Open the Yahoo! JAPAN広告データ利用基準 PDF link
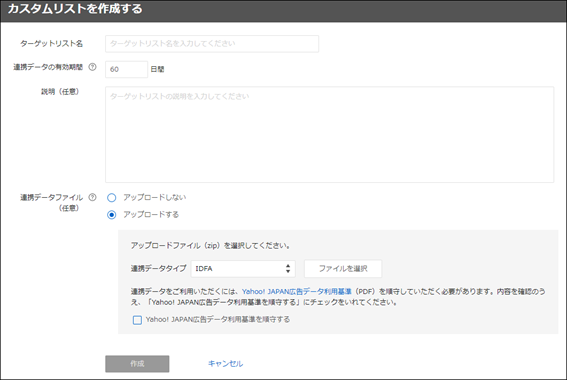 click(297, 291)
